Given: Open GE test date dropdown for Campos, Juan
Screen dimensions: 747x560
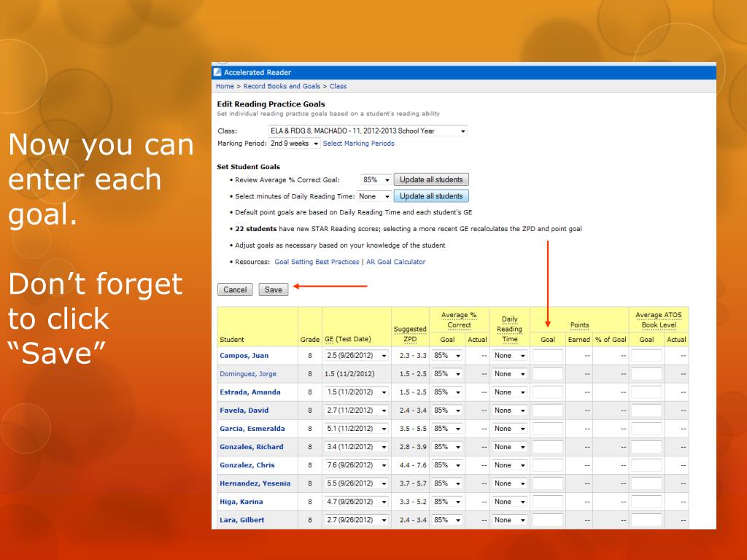Looking at the screenshot, I should [x=356, y=356].
